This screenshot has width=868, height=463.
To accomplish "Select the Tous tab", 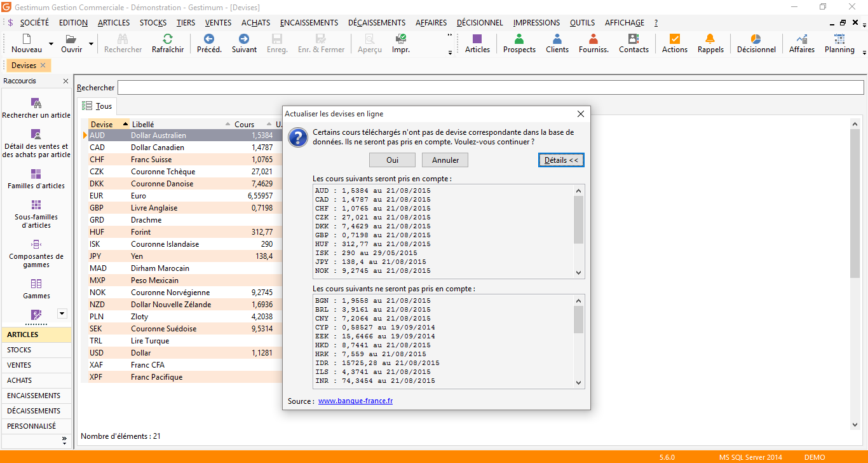I will coord(97,106).
